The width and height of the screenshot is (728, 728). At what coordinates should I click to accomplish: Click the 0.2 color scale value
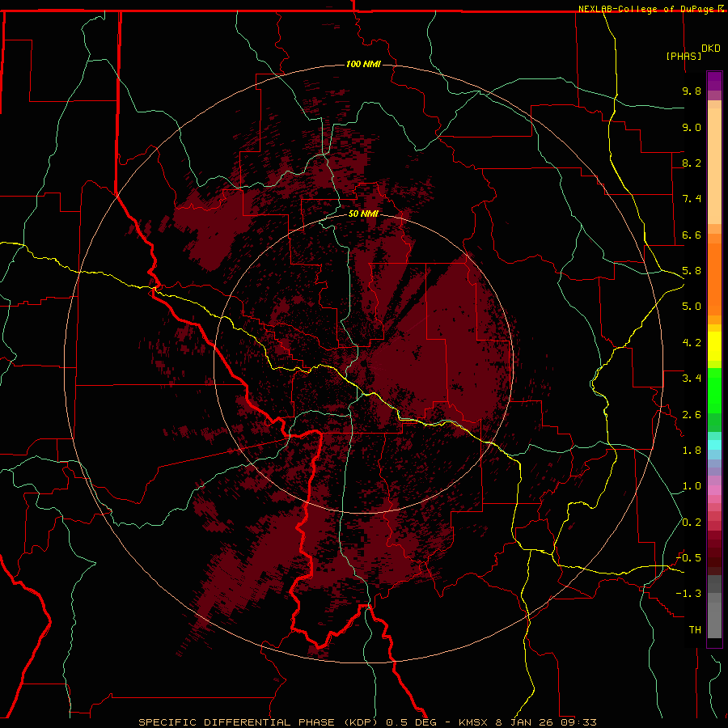click(692, 523)
